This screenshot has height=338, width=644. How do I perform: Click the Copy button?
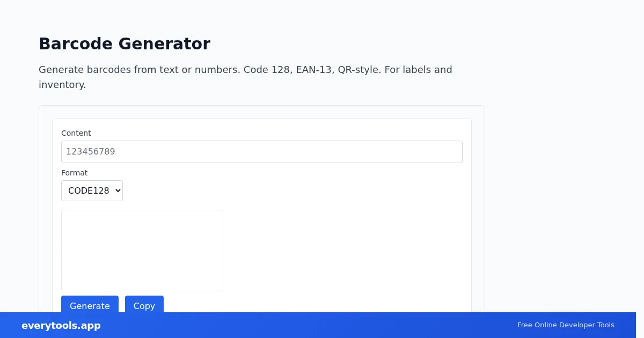pos(144,304)
